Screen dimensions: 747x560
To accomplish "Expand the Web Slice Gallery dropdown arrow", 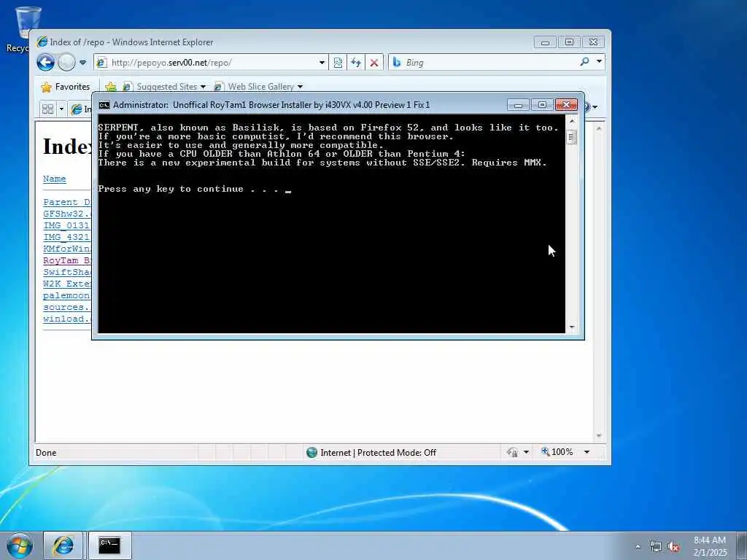I will [300, 87].
